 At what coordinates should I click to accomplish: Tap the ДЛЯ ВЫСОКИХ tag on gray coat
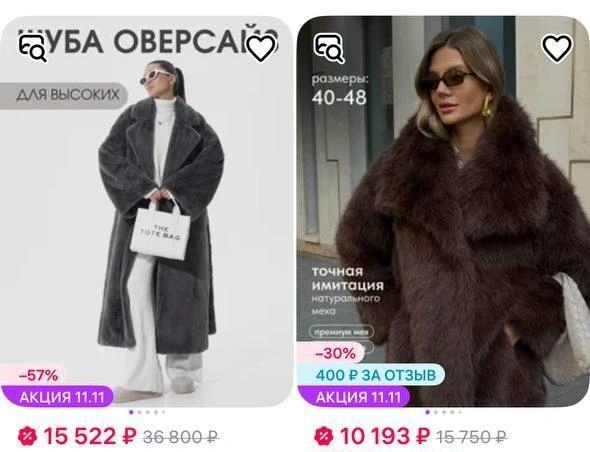coord(63,96)
